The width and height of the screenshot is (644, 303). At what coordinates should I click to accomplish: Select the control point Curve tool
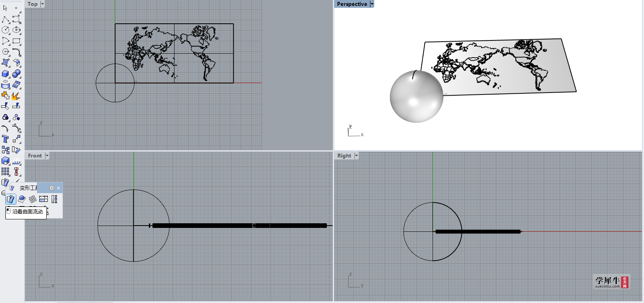click(16, 19)
